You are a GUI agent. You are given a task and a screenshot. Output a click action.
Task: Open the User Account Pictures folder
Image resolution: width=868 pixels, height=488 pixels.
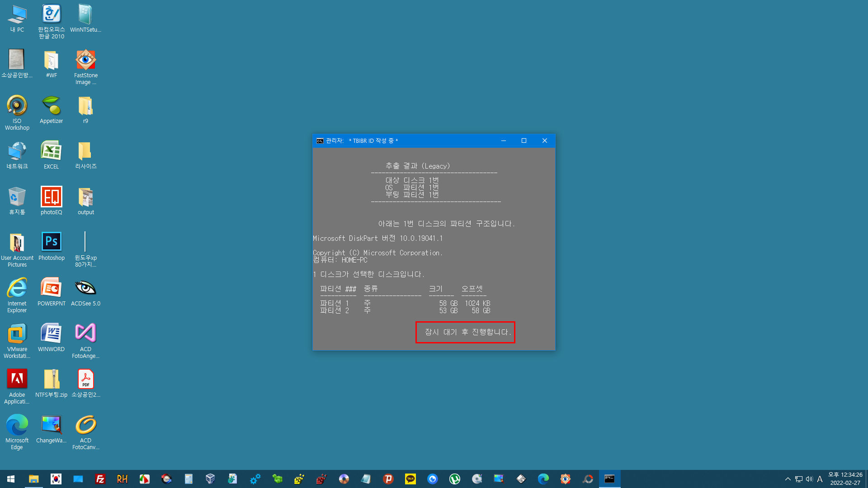click(x=17, y=250)
